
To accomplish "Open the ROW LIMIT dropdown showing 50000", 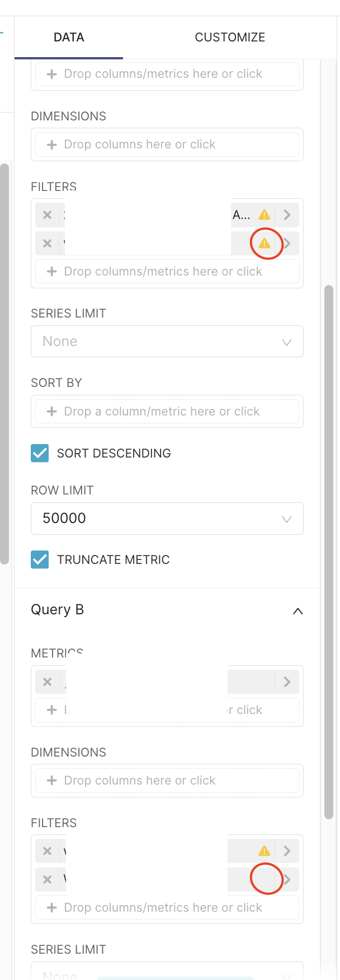I will pyautogui.click(x=167, y=518).
